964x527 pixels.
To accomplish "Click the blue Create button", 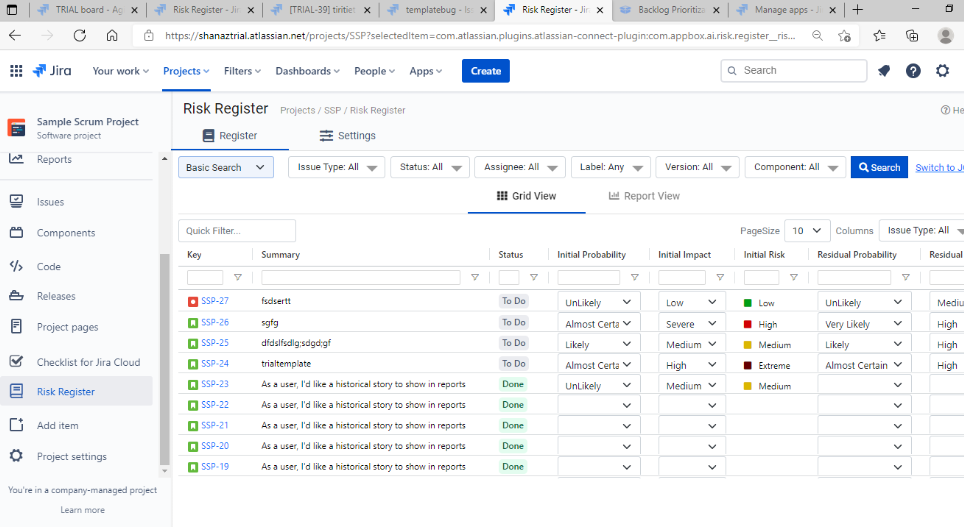I will coord(485,71).
